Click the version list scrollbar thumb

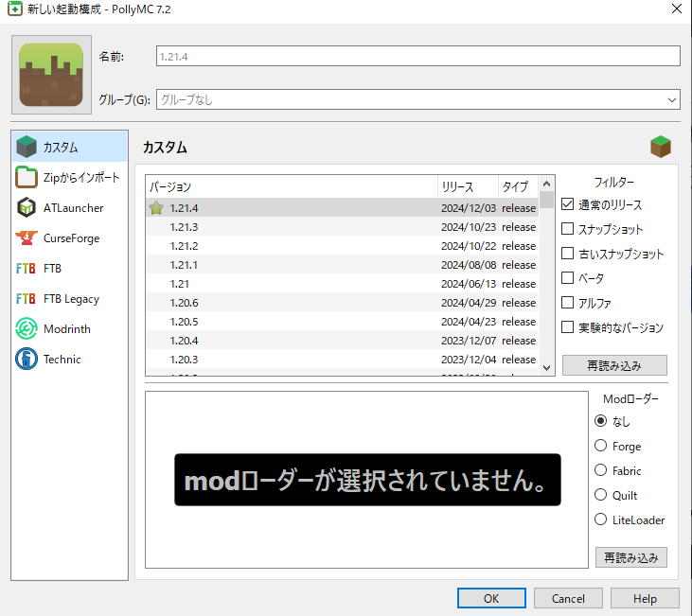coord(546,200)
